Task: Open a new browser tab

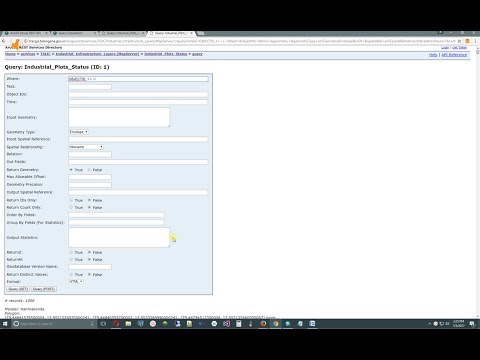Action: pos(200,33)
